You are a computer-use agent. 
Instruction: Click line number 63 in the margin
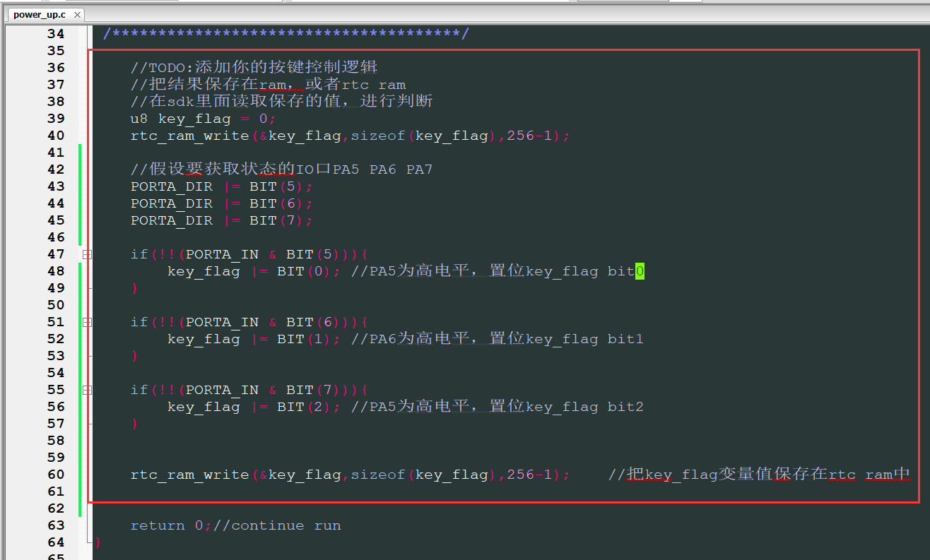tap(56, 525)
